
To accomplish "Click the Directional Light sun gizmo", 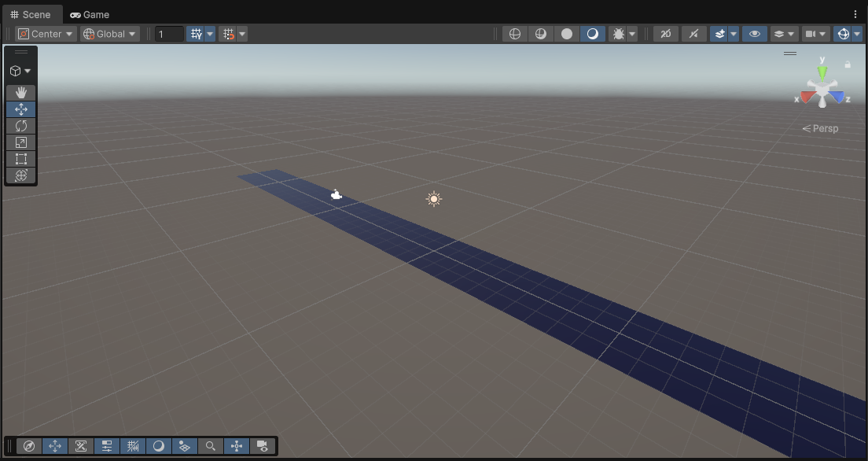I will [x=434, y=199].
